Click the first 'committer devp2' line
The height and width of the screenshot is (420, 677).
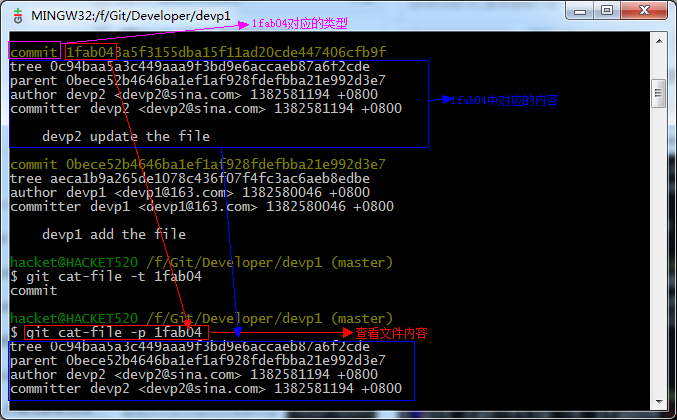206,108
